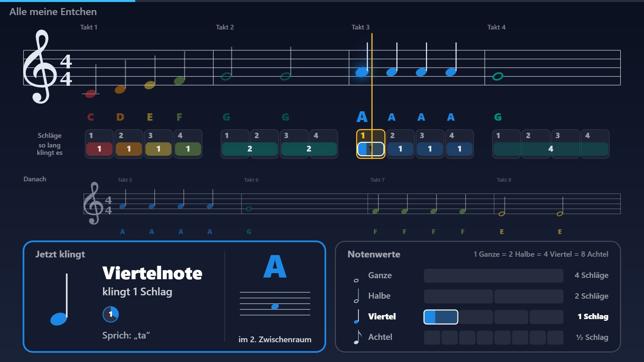Click the whole note G in Takt 6
The width and height of the screenshot is (644, 362).
(x=249, y=208)
